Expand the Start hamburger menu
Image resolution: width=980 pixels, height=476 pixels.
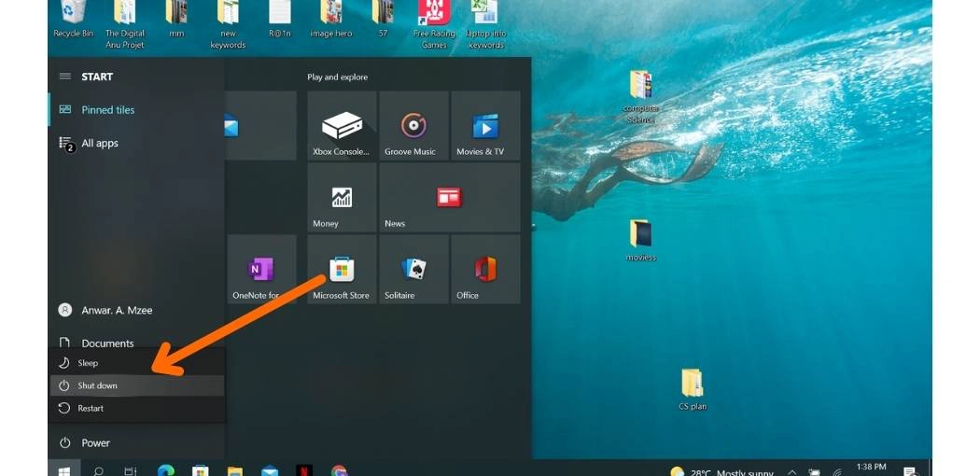(x=65, y=77)
